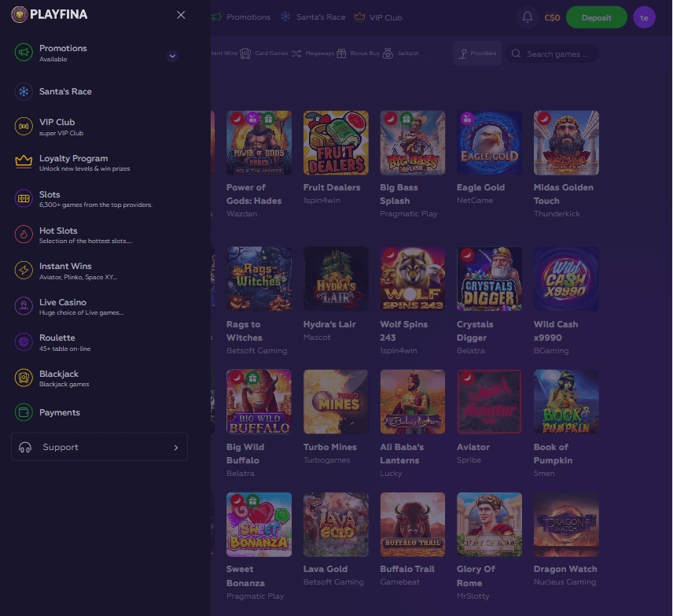Screen dimensions: 673x616
Task: Click the Santa's Race snowflake icon in sidebar
Action: (24, 92)
